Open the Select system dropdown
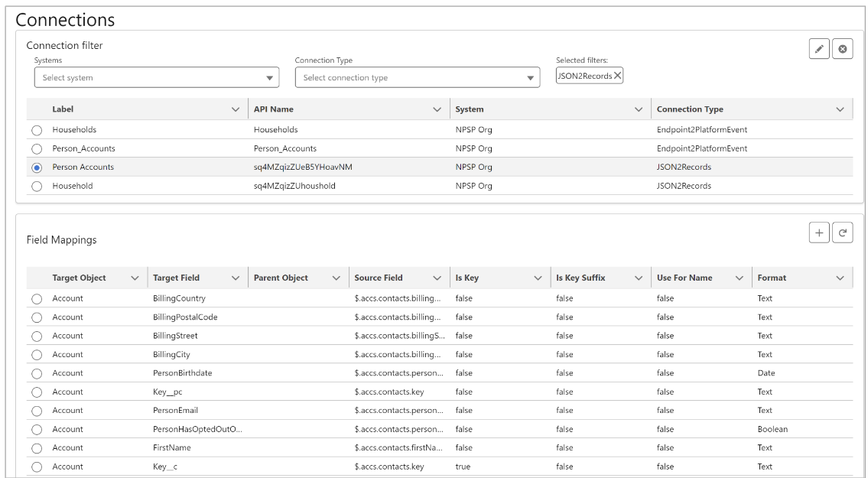Screen dimensions: 868x478 [x=156, y=77]
